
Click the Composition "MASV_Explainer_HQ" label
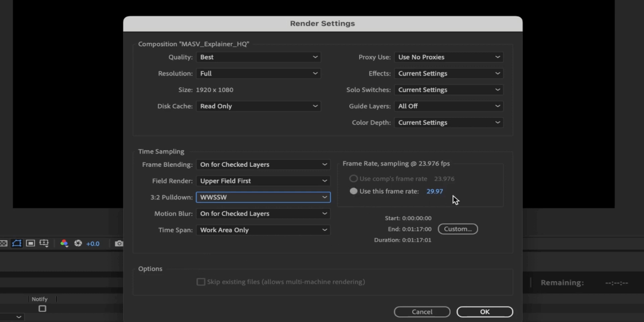click(194, 44)
